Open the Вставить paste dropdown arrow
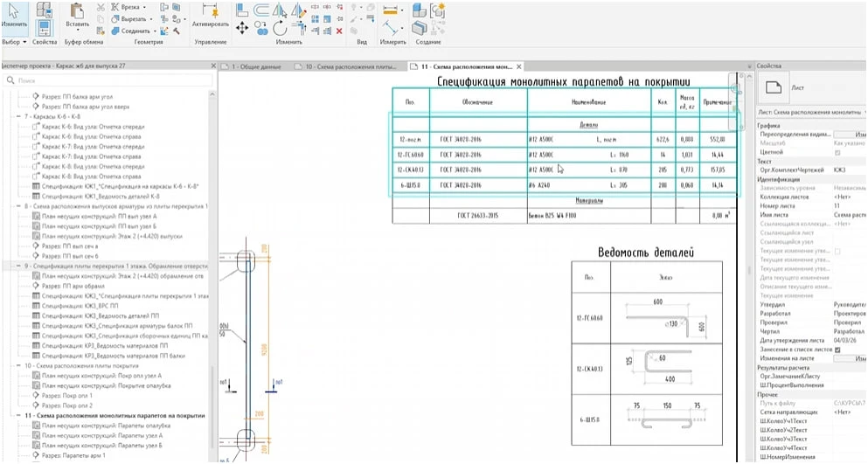This screenshot has height=464, width=868. 77,30
